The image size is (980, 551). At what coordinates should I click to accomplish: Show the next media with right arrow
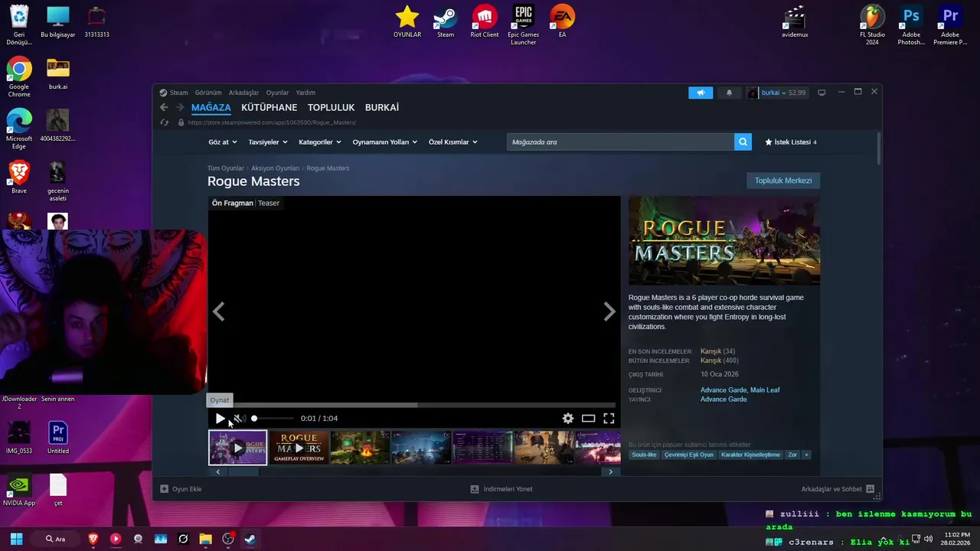609,311
